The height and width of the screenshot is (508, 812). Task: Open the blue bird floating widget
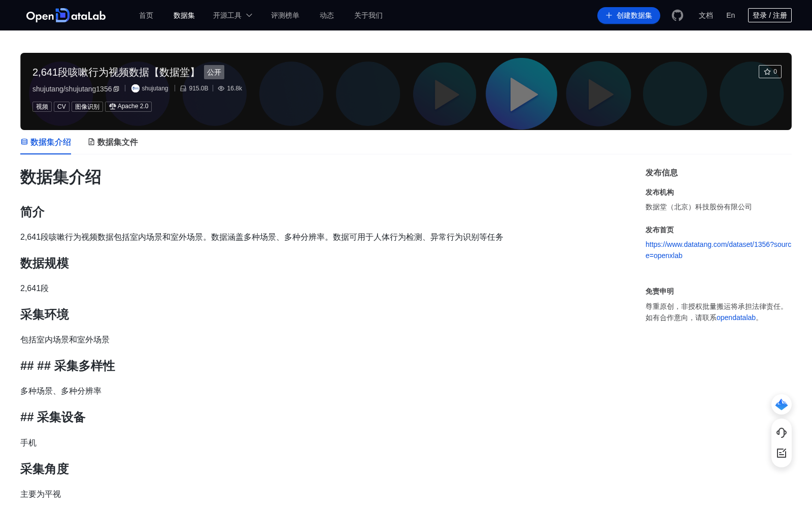point(782,404)
